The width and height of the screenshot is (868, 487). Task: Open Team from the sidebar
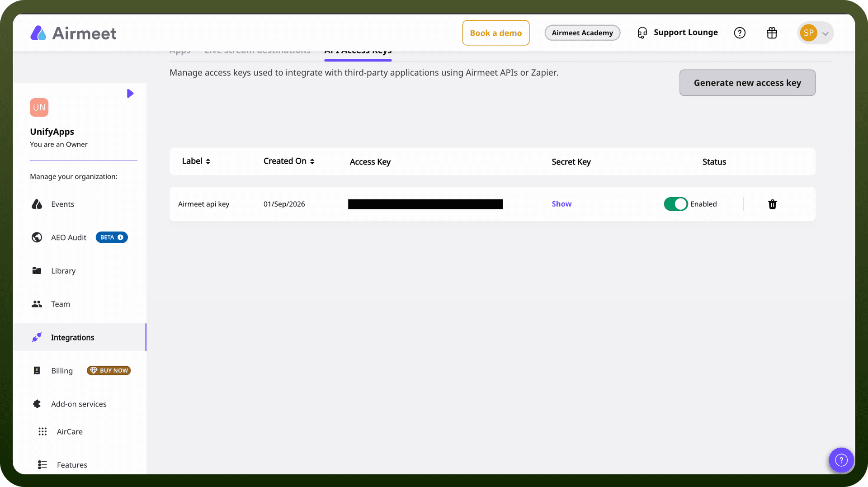(x=61, y=304)
